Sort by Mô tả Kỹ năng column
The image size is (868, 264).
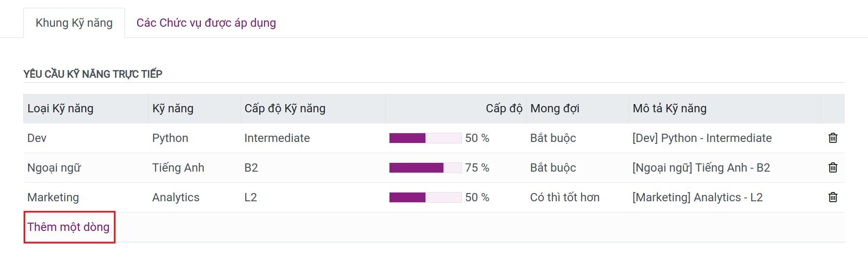pyautogui.click(x=670, y=108)
